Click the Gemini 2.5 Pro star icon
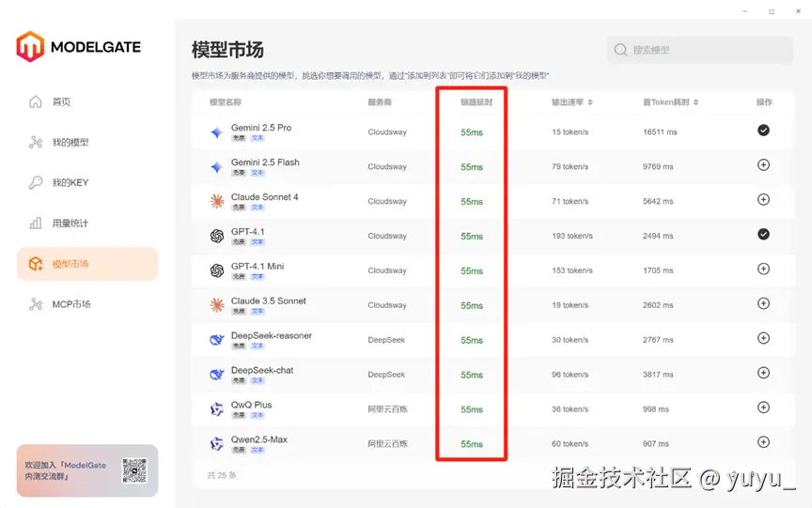This screenshot has width=812, height=508. [216, 132]
